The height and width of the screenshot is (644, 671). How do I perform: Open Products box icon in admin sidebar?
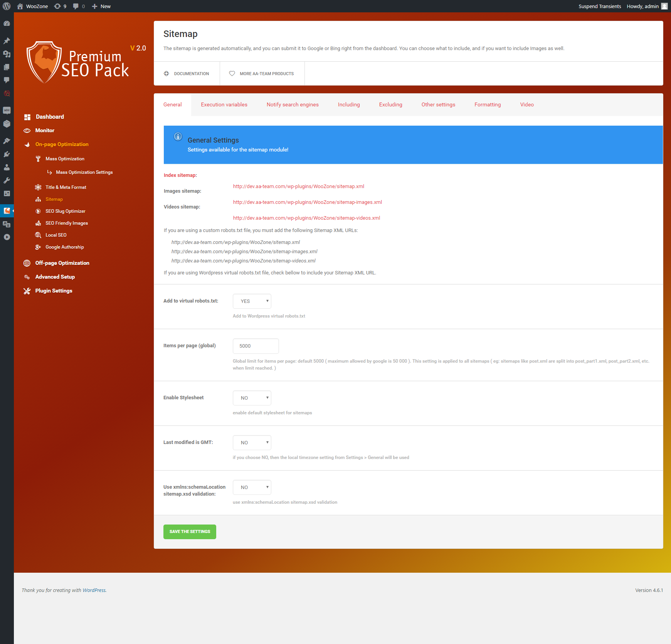[7, 124]
